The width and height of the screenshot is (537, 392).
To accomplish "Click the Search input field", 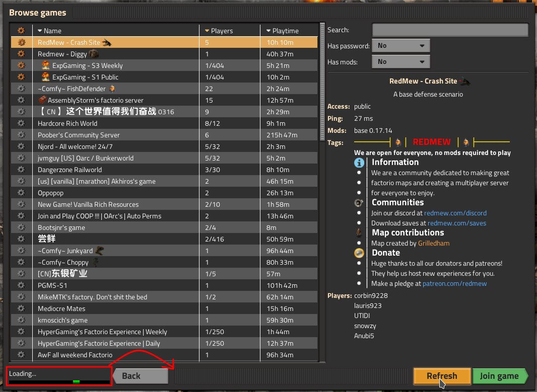I will point(450,30).
